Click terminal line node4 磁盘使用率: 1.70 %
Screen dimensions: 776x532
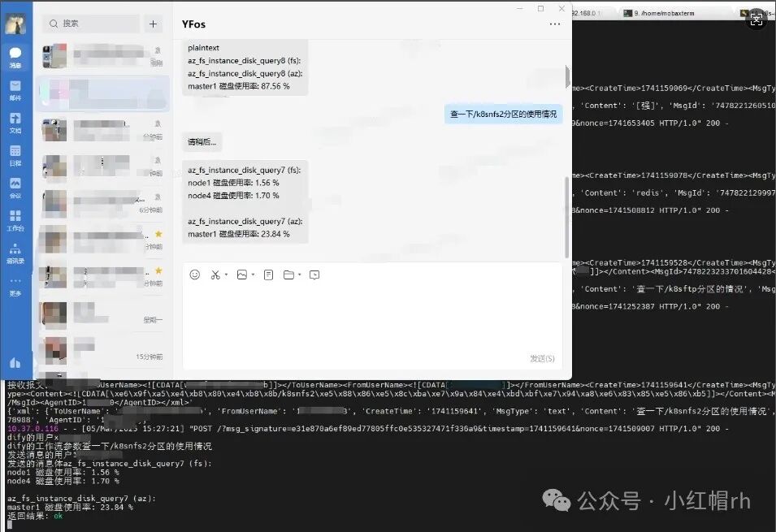63,481
